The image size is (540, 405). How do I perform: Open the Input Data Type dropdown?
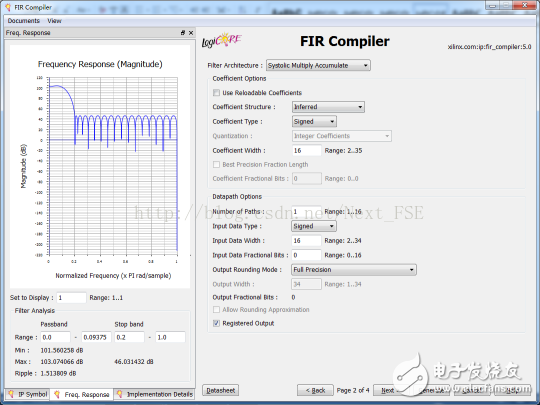314,226
